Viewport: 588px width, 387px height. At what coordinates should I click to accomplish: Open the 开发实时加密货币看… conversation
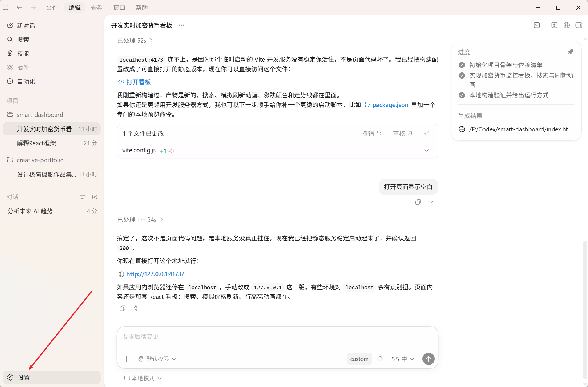coord(52,129)
